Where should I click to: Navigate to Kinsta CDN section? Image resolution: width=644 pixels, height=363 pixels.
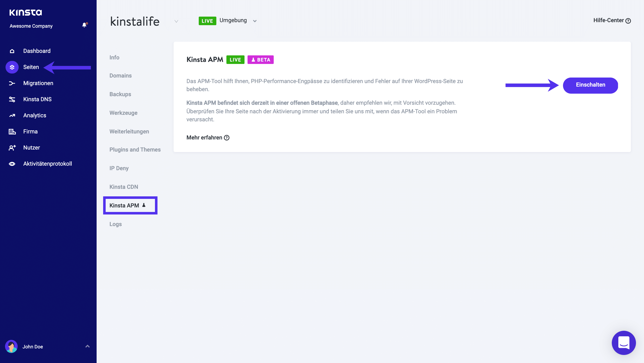point(124,186)
